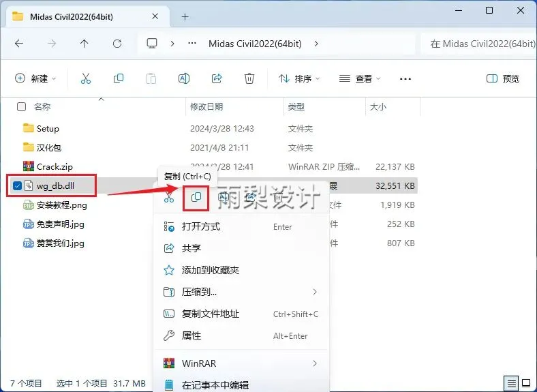Select the Setup folder name

point(48,128)
